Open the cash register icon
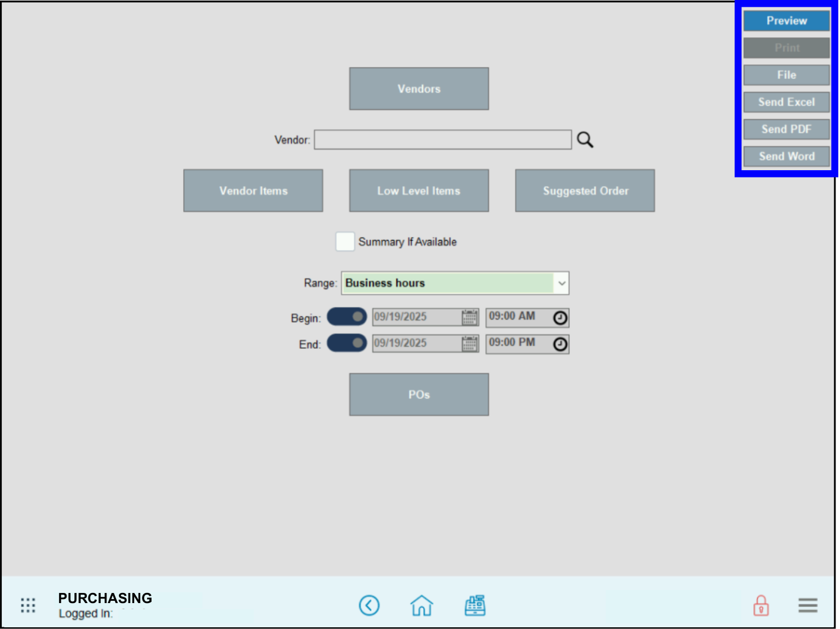 pyautogui.click(x=475, y=605)
